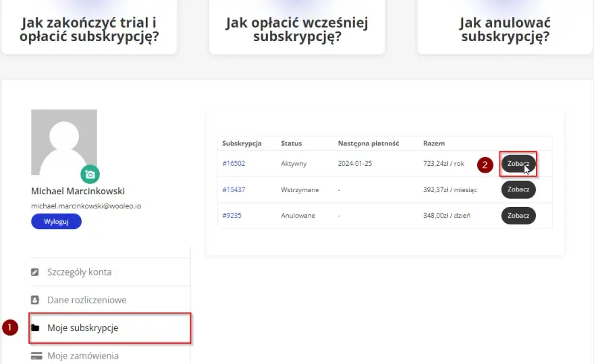Log out with the Wyloguj button
The height and width of the screenshot is (364, 594).
(56, 221)
